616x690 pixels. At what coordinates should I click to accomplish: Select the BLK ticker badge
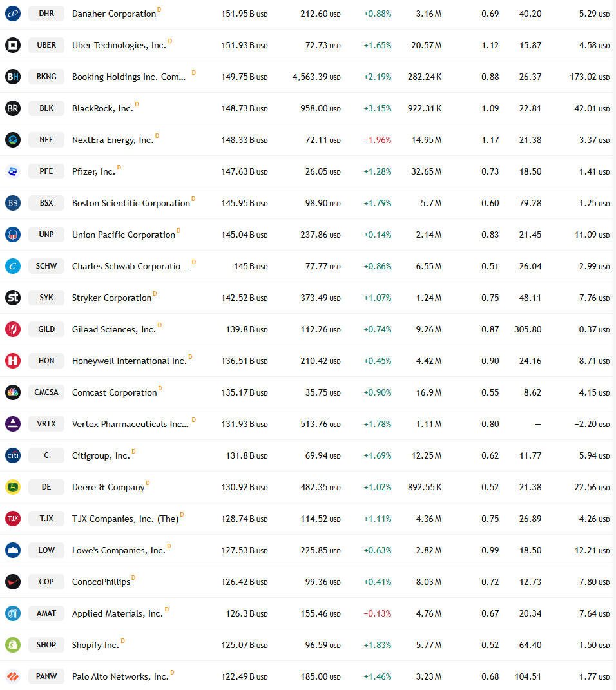(x=46, y=108)
